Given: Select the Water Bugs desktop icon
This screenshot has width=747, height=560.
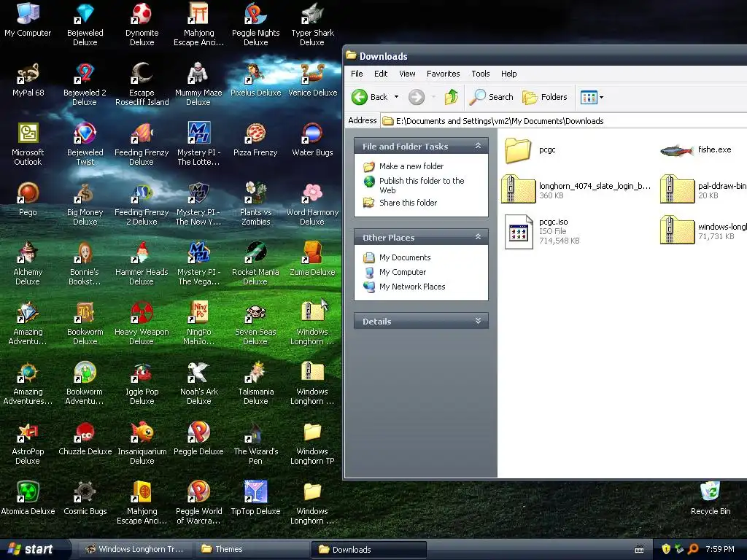Looking at the screenshot, I should tap(312, 139).
